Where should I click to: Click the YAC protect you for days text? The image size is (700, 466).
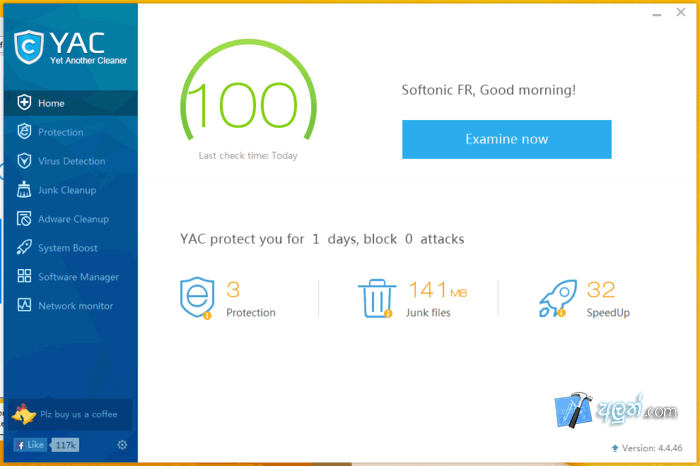(x=322, y=239)
